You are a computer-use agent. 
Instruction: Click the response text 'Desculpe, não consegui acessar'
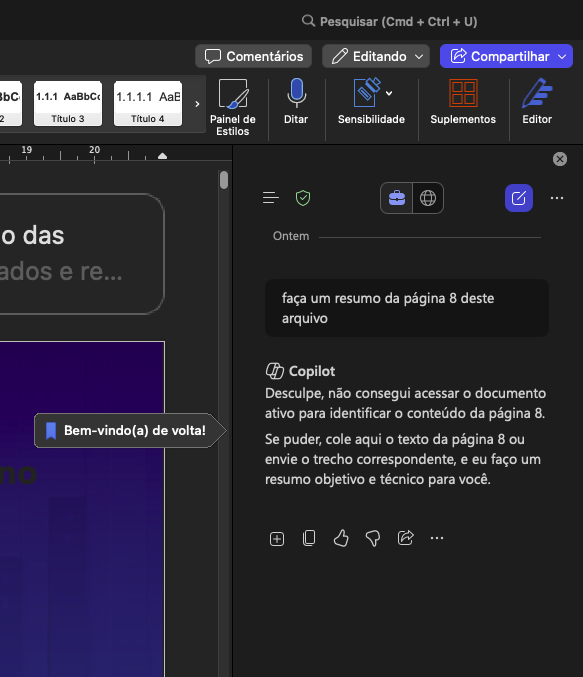coord(405,403)
